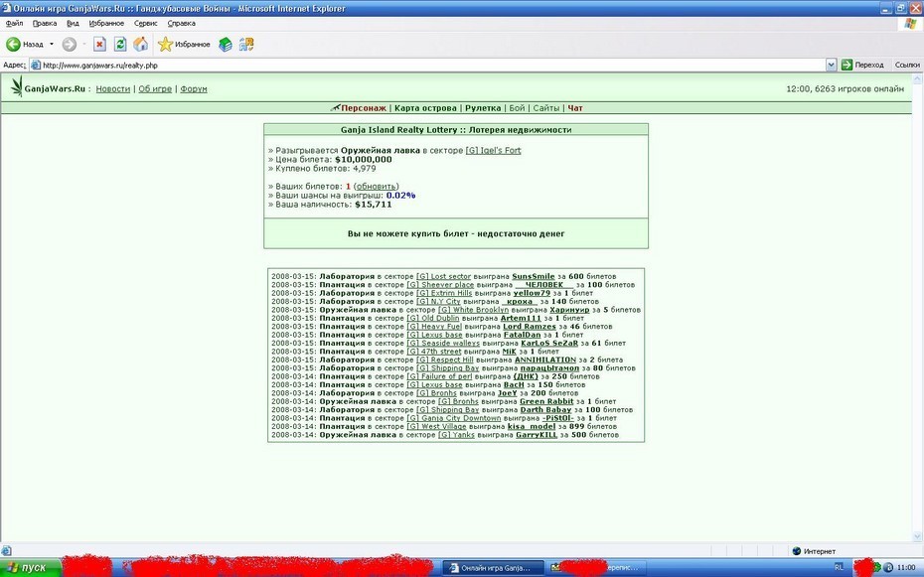Open Карта острова link
The height and width of the screenshot is (577, 924).
click(x=425, y=108)
